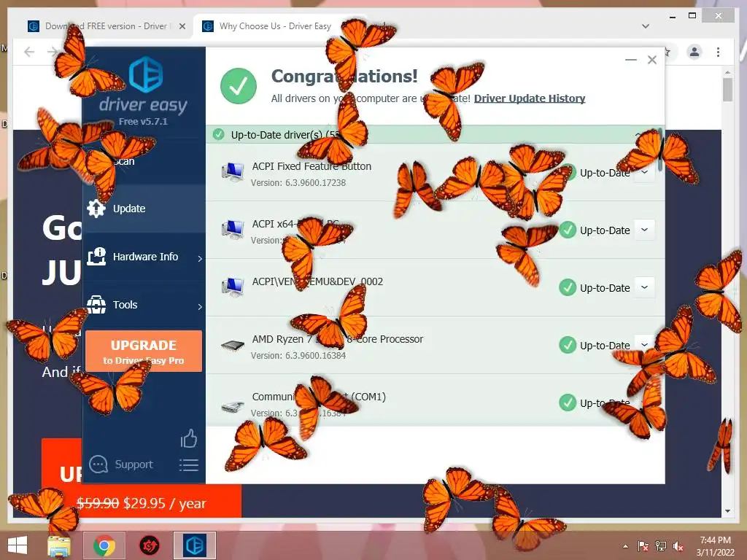Click AMD Ryzen processor chip icon
The height and width of the screenshot is (560, 747).
coord(233,345)
